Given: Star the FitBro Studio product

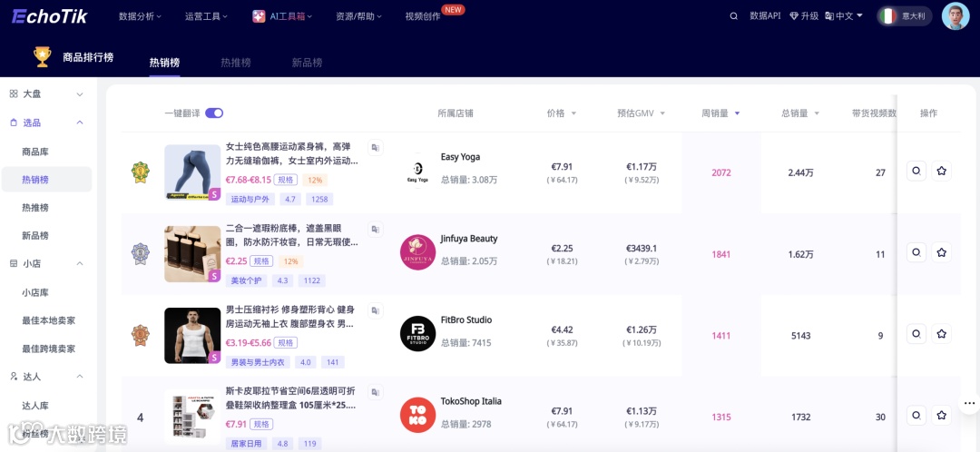Looking at the screenshot, I should pos(941,334).
